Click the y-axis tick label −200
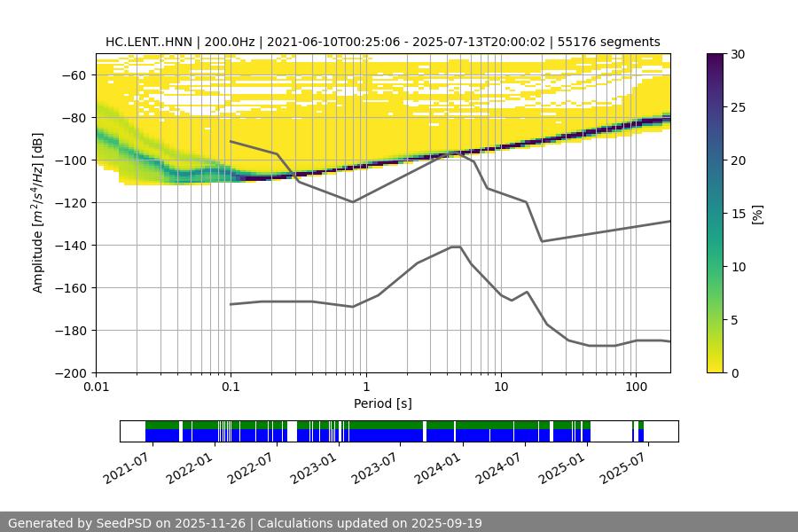798x532 pixels. (x=72, y=373)
